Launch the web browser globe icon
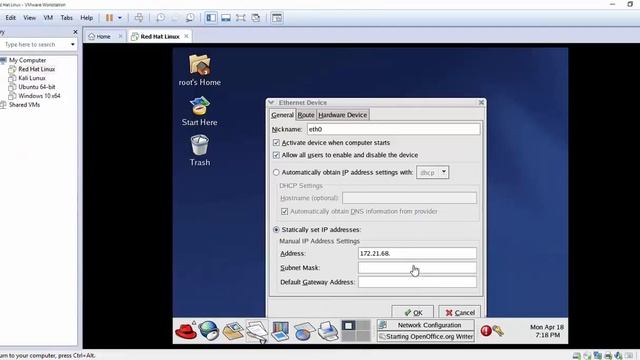Viewport: 640px width, 360px height. [x=209, y=331]
